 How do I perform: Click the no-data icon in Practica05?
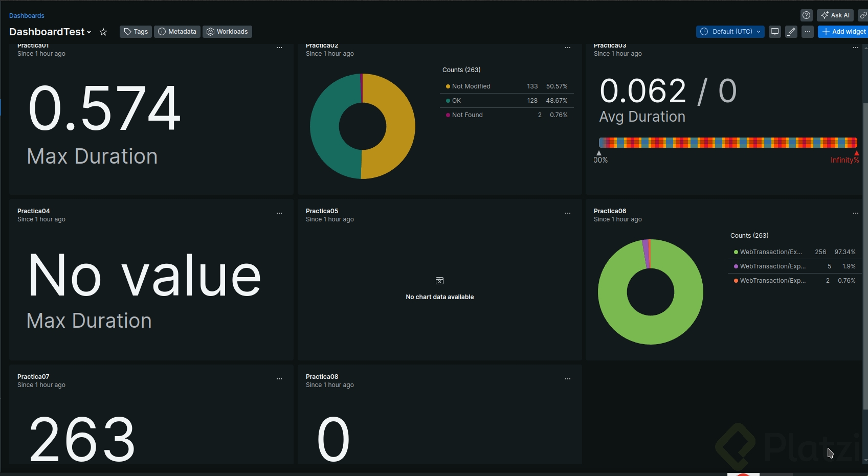click(439, 281)
